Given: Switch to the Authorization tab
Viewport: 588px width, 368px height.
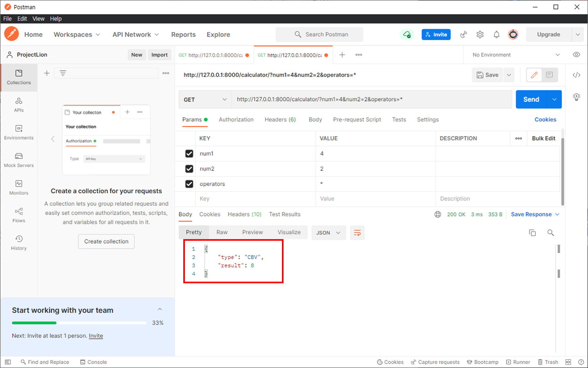Looking at the screenshot, I should [x=236, y=119].
